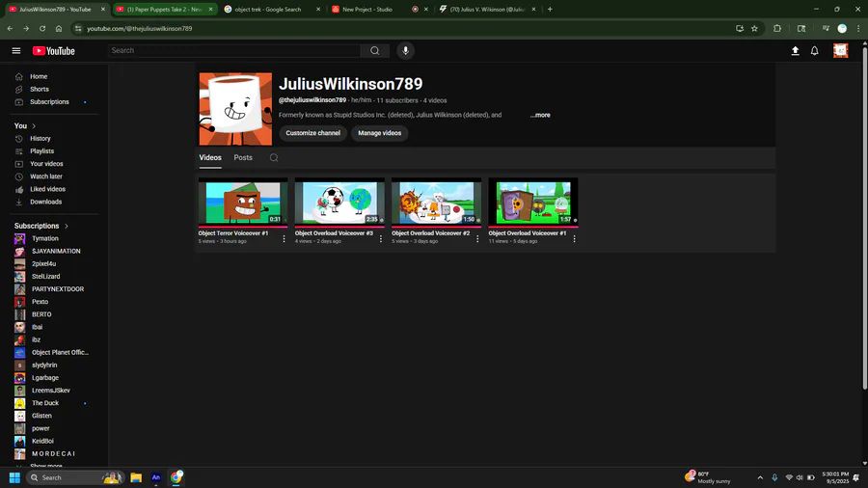Image resolution: width=868 pixels, height=488 pixels.
Task: Open options for Object Overload Voiceover #2
Action: [x=477, y=239]
